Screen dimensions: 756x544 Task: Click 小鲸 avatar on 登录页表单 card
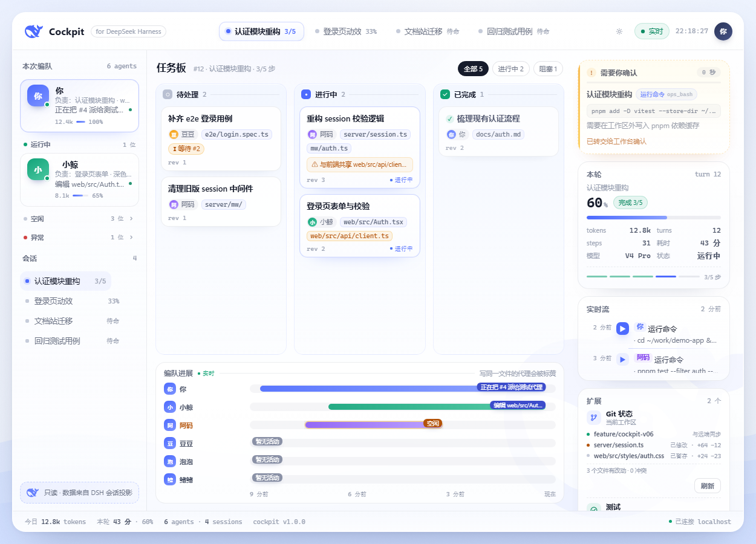click(x=312, y=222)
